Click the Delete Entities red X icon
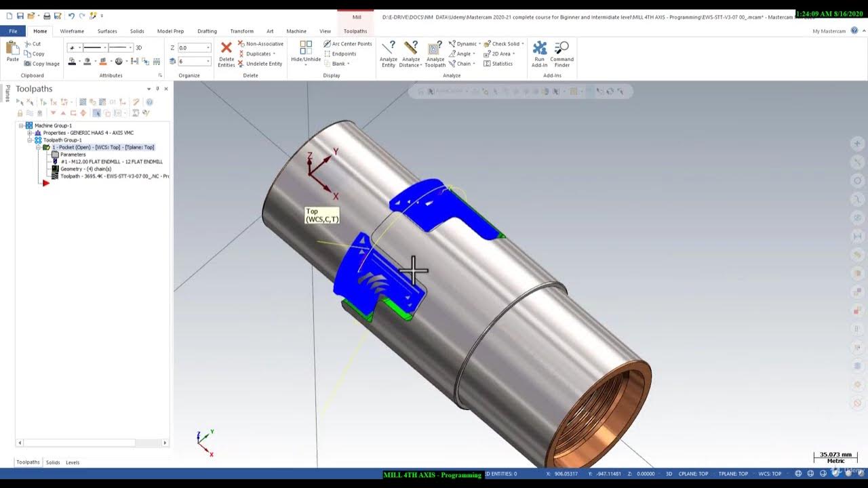This screenshot has height=488, width=868. click(x=226, y=47)
